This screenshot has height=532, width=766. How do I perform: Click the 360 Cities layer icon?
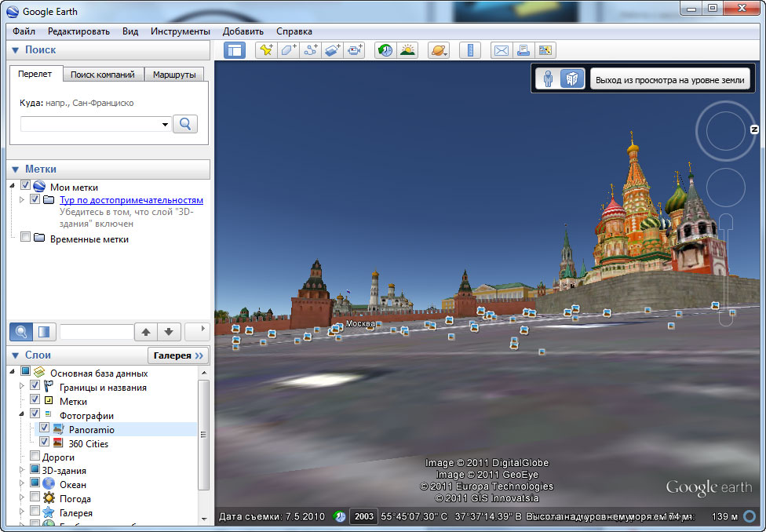tap(59, 443)
